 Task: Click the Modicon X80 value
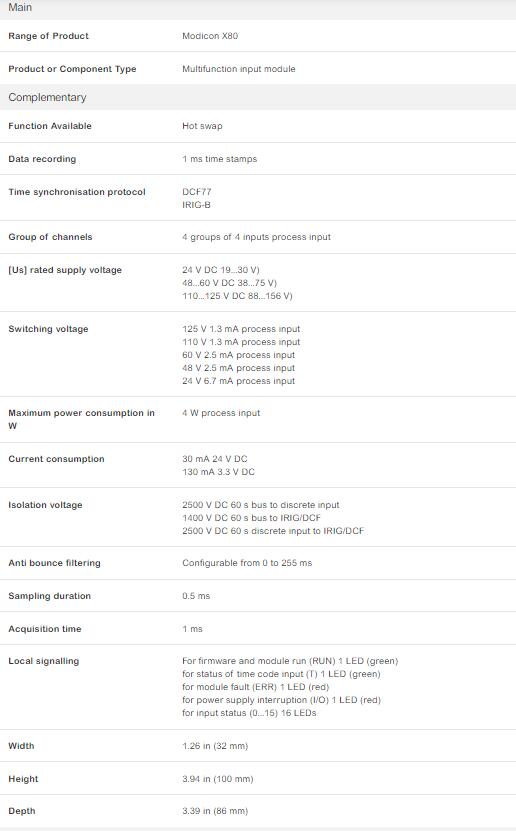tap(210, 36)
